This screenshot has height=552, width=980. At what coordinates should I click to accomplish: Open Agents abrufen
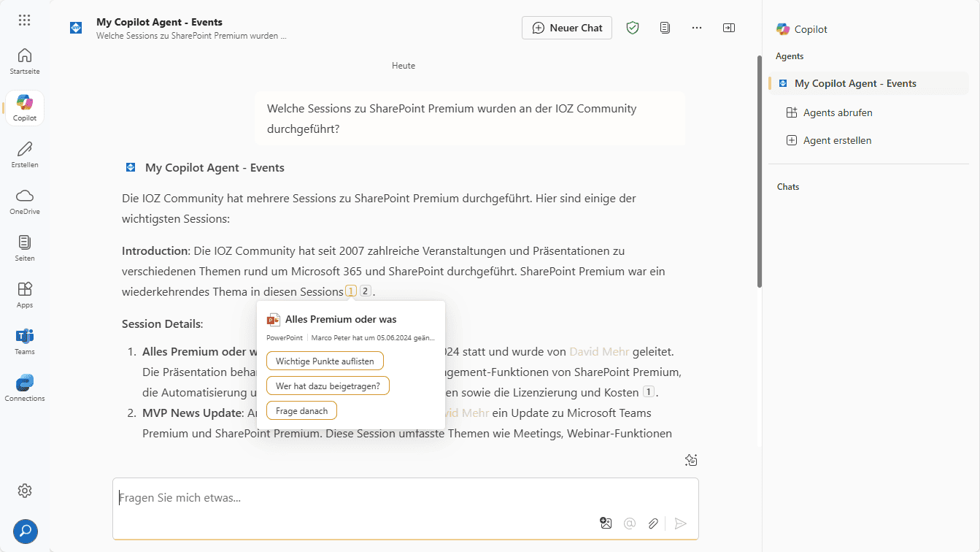tap(837, 112)
